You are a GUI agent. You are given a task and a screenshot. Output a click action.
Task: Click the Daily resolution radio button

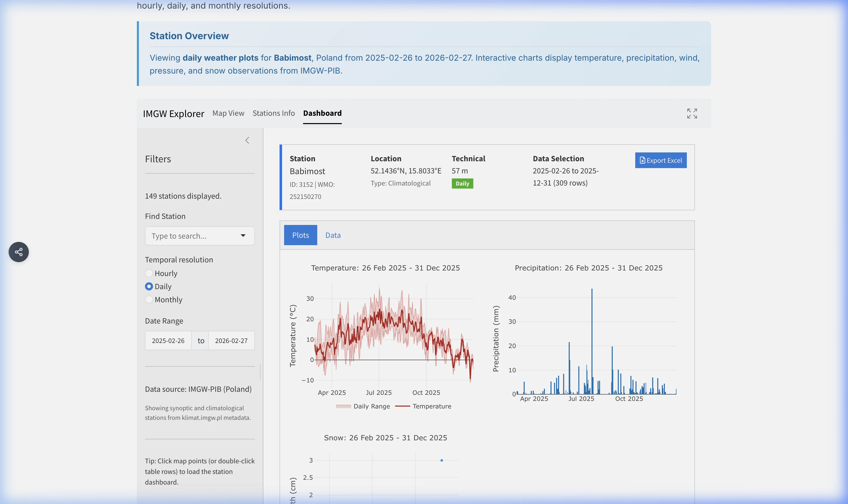coord(149,286)
